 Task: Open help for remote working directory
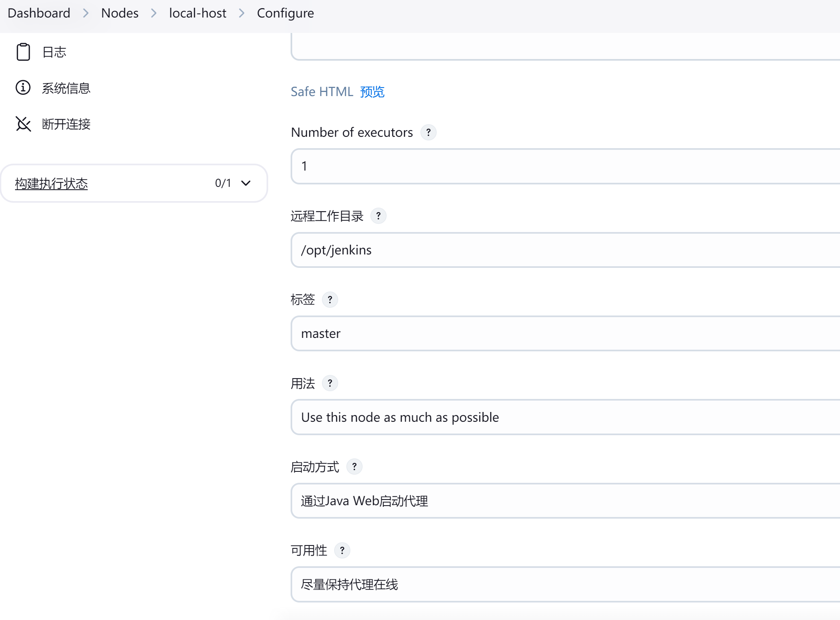(x=378, y=216)
